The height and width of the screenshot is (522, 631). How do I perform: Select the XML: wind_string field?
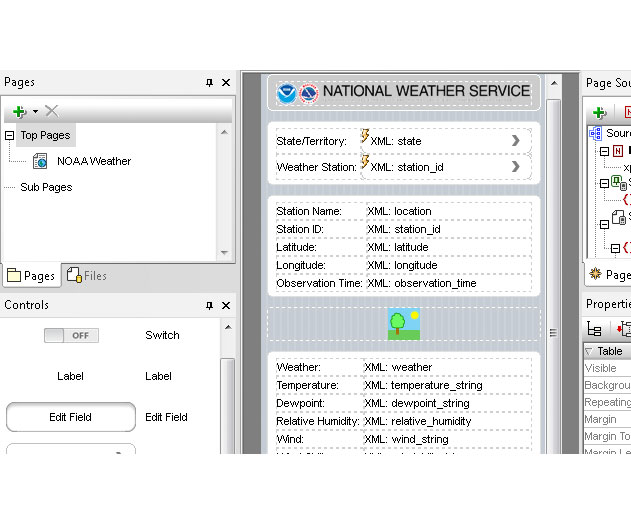(447, 439)
